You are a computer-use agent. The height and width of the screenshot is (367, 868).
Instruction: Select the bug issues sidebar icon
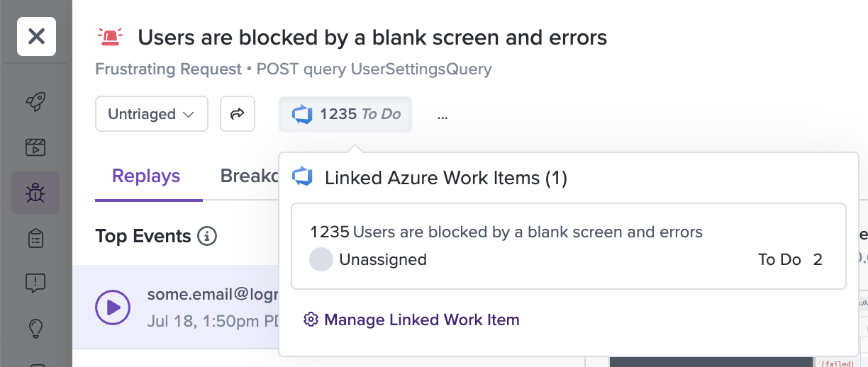tap(35, 193)
